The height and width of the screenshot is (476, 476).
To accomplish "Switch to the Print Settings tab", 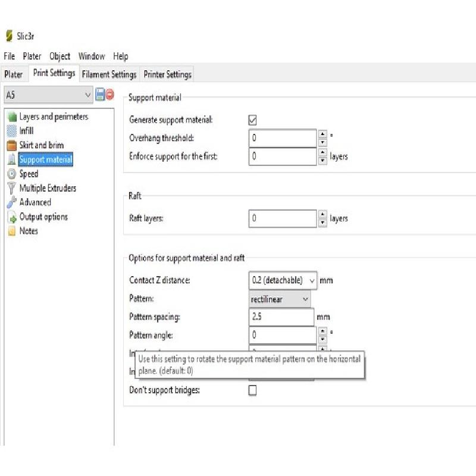I will click(x=54, y=73).
